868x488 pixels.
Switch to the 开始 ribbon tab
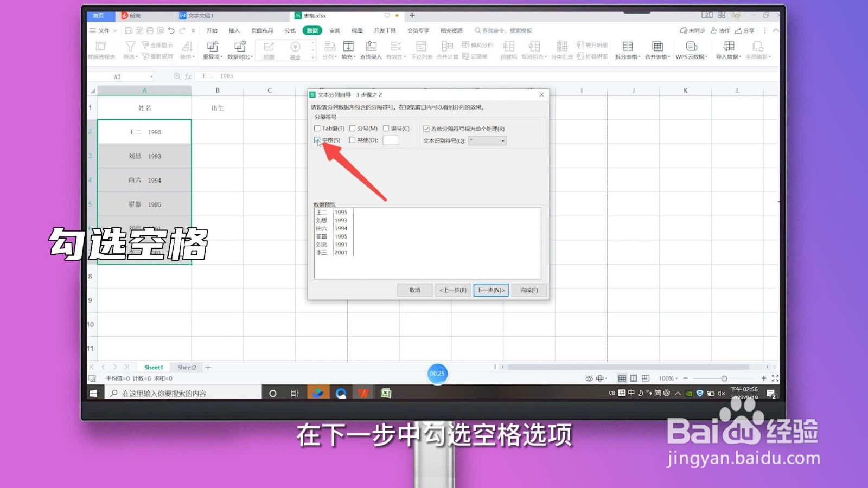(212, 30)
